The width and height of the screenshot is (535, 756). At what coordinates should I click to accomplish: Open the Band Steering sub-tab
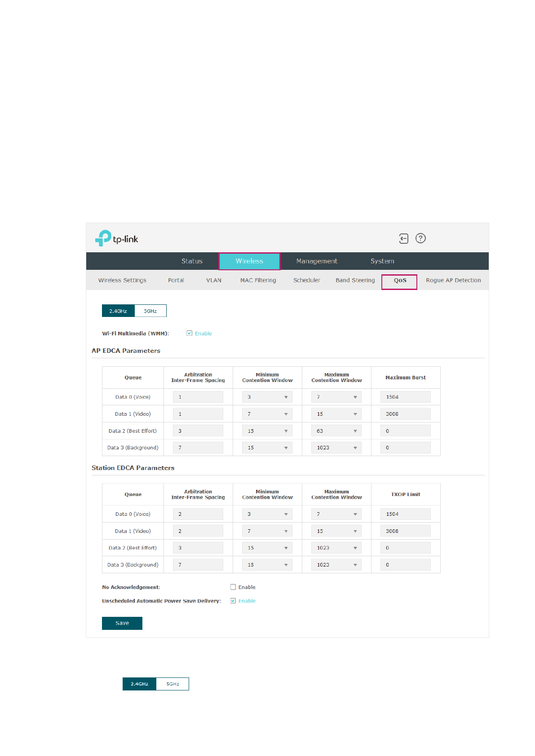point(355,280)
